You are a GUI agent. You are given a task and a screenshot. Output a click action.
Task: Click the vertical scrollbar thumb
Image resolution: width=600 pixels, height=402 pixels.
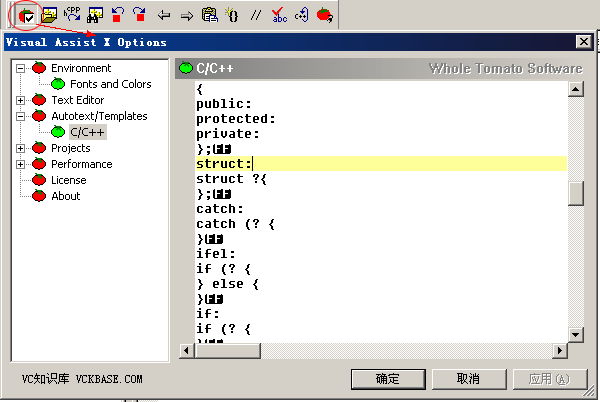pyautogui.click(x=576, y=194)
